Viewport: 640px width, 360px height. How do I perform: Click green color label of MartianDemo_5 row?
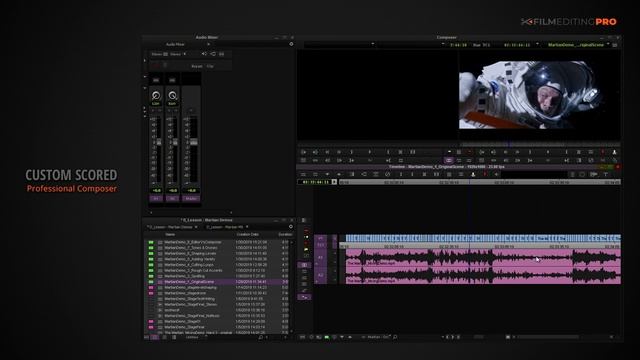[x=151, y=259]
